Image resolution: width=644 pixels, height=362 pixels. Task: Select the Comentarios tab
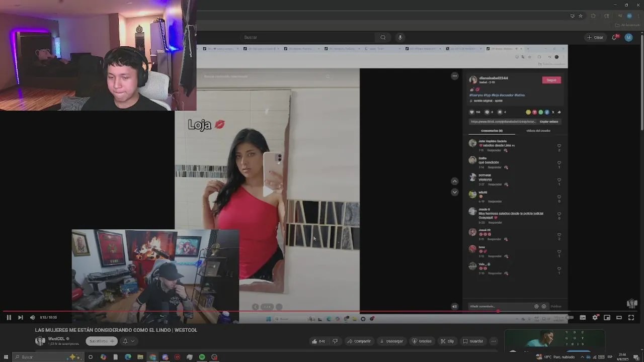[492, 131]
